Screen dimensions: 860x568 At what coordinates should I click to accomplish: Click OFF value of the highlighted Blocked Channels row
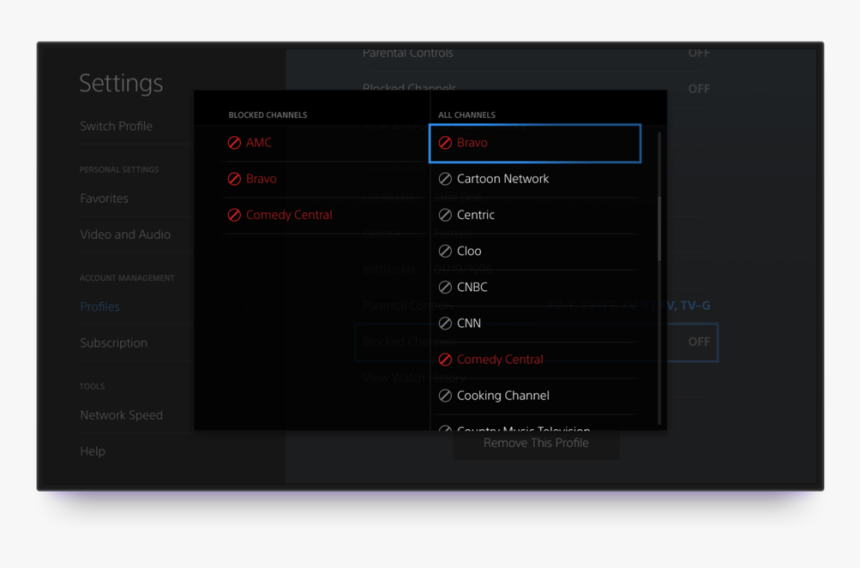point(699,342)
